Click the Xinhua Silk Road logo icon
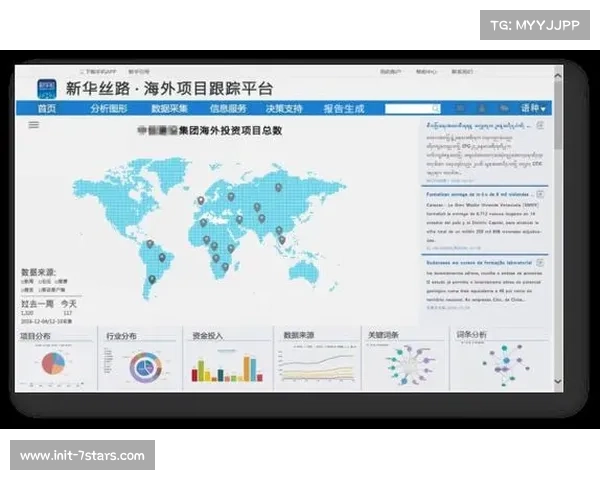600x480 pixels. pyautogui.click(x=47, y=89)
